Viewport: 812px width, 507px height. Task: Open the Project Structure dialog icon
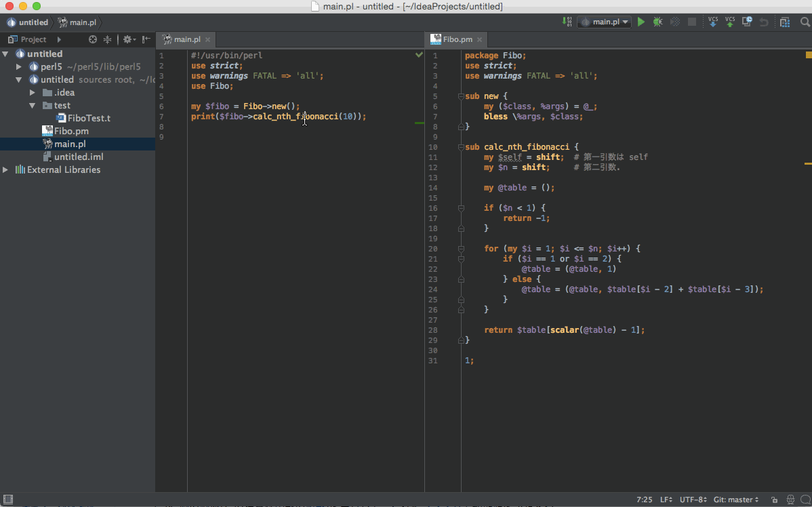tap(785, 22)
